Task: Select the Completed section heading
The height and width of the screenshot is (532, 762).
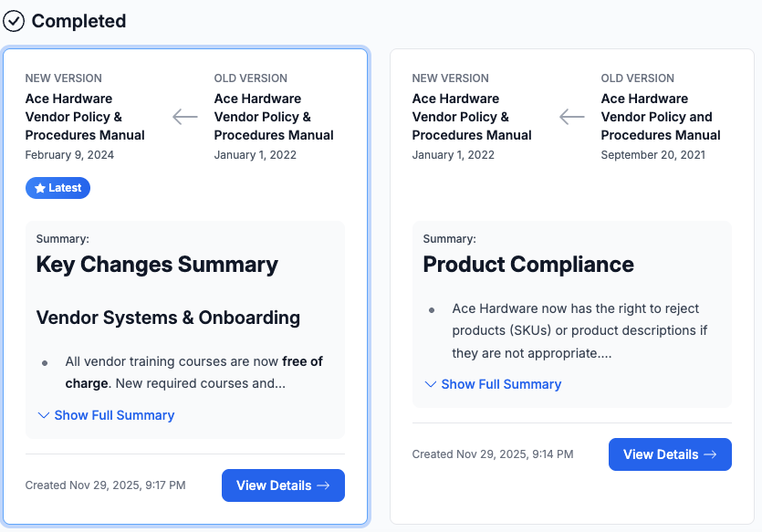Action: 78,21
